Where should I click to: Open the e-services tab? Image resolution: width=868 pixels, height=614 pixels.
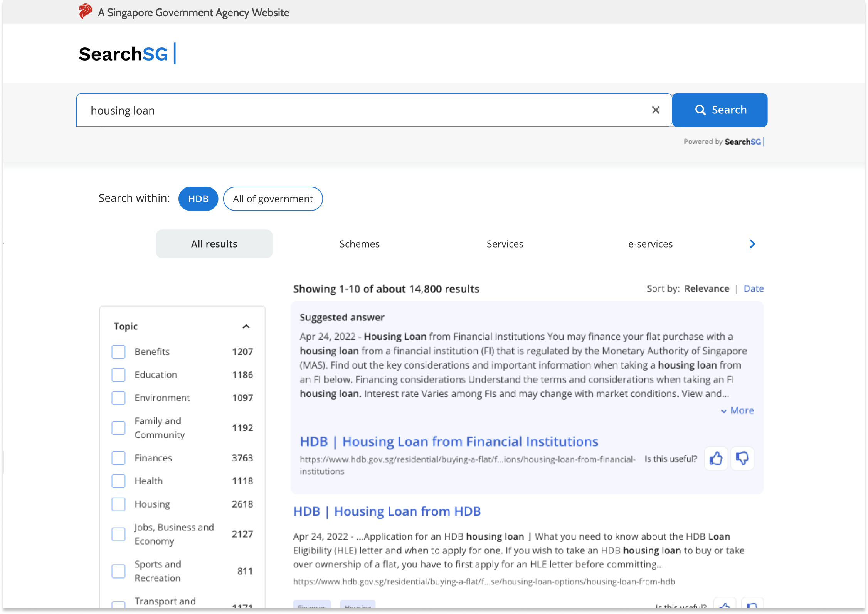pyautogui.click(x=650, y=244)
